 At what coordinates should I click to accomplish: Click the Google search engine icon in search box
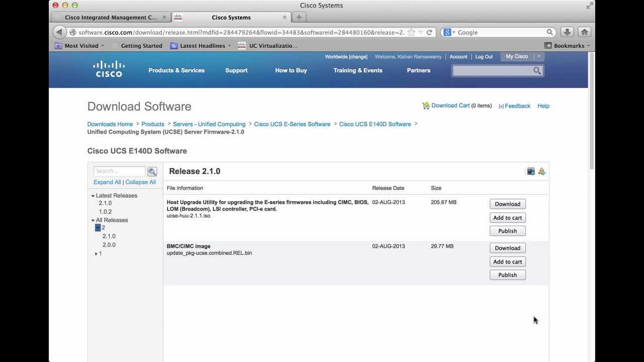pyautogui.click(x=447, y=32)
